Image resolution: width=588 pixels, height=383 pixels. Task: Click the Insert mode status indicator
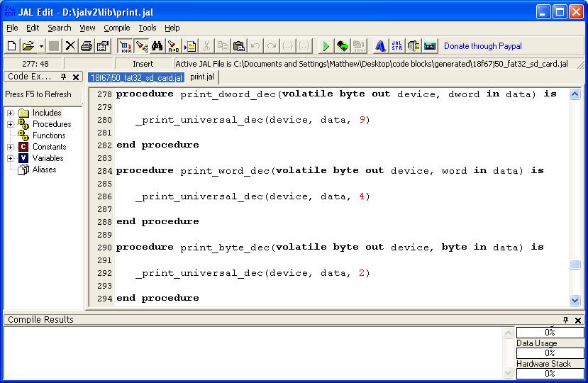143,64
